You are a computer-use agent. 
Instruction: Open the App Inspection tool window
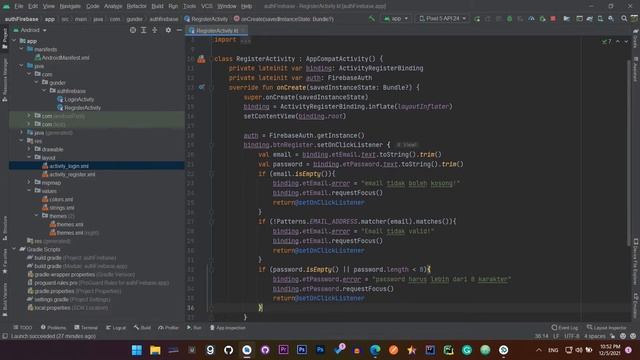[228, 328]
